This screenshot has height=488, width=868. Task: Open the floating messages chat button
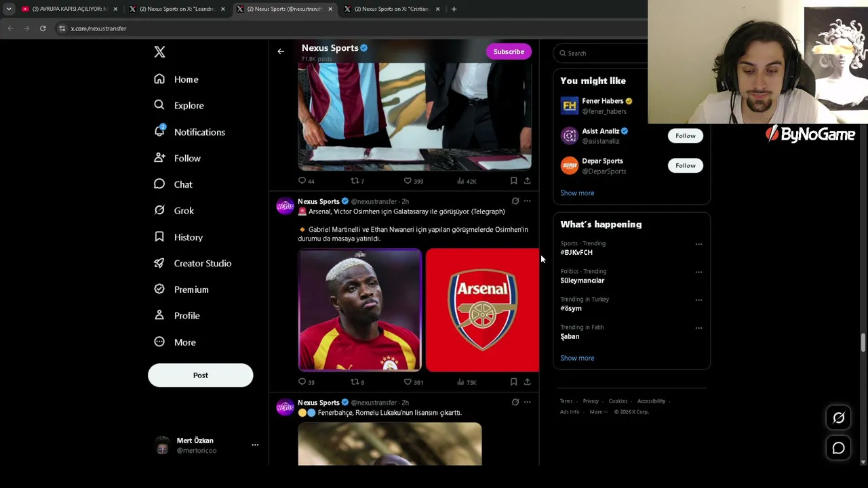838,448
